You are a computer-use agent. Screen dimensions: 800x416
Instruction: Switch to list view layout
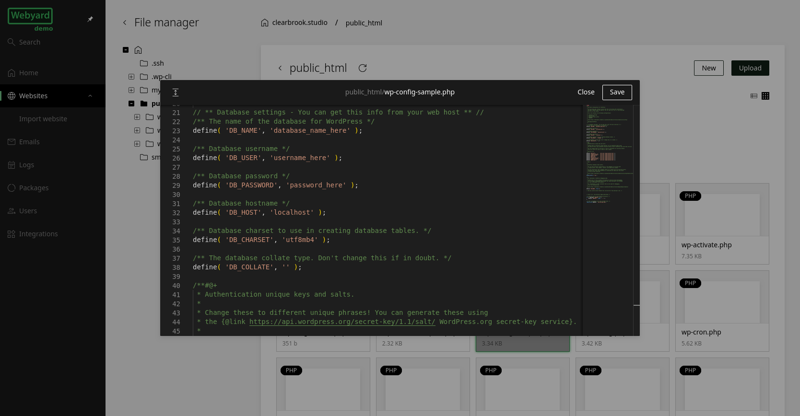(x=754, y=96)
